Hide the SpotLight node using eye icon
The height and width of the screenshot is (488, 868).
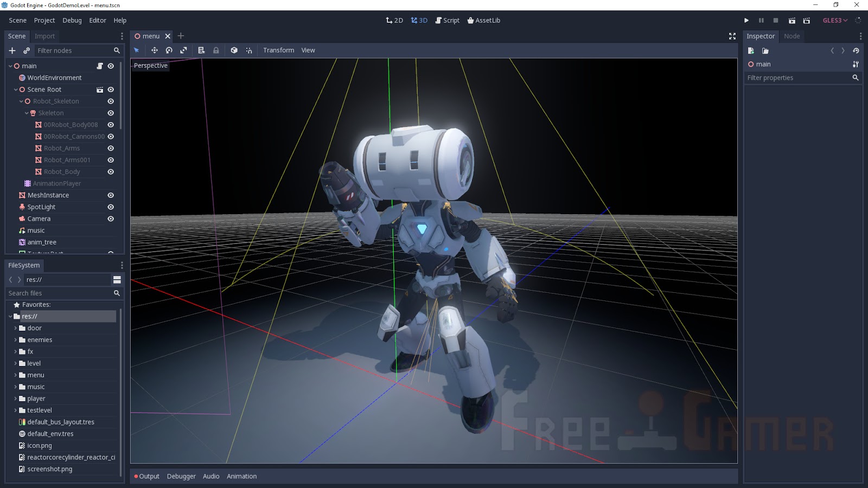pos(111,207)
